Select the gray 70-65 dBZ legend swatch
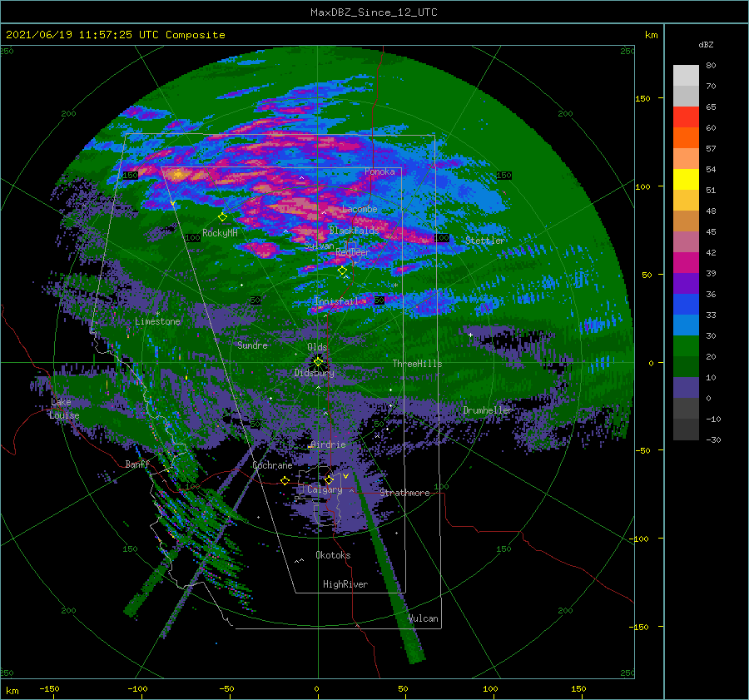 point(686,97)
